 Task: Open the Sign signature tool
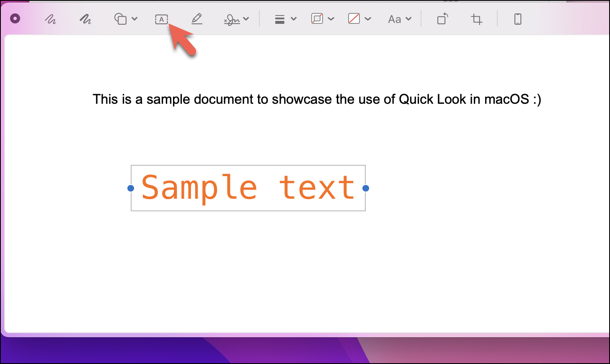pyautogui.click(x=232, y=19)
